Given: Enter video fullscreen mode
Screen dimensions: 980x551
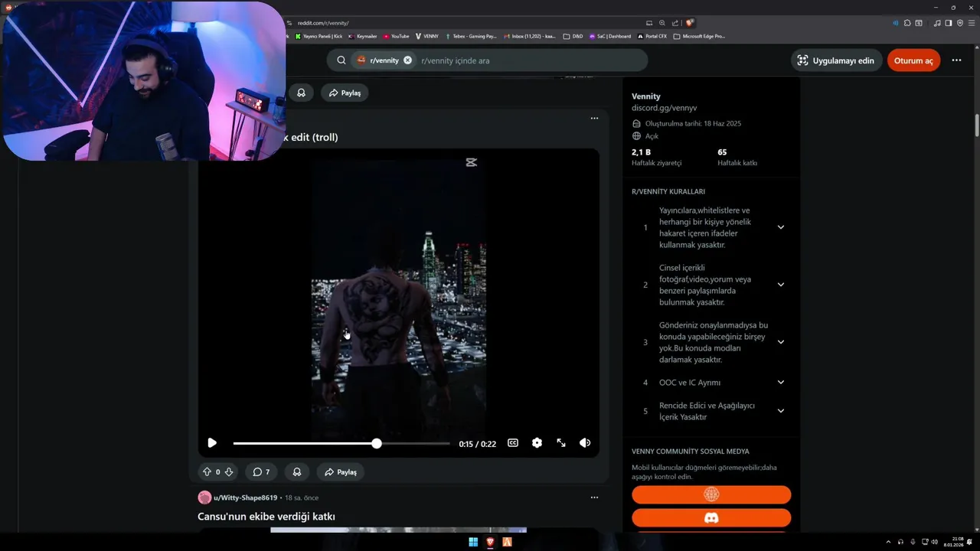Looking at the screenshot, I should click(x=561, y=443).
